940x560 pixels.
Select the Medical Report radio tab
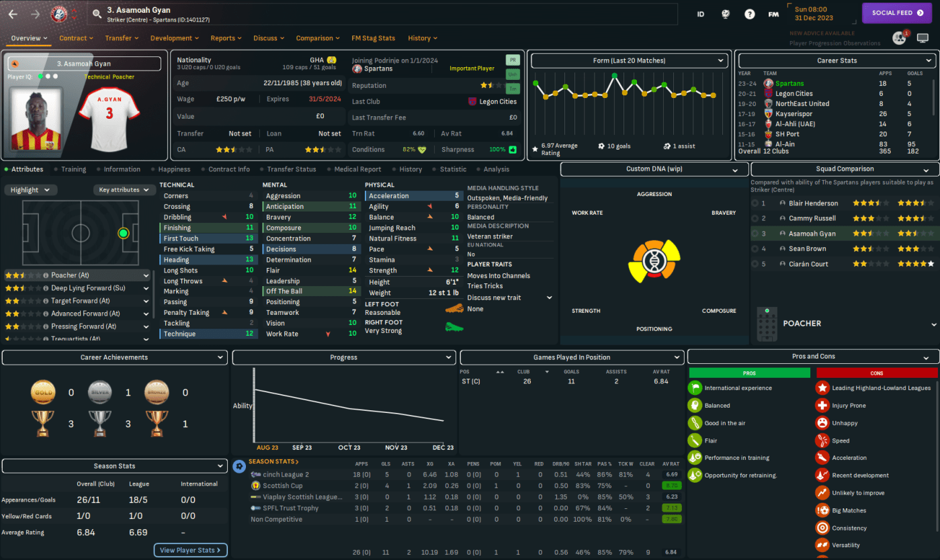coord(357,169)
